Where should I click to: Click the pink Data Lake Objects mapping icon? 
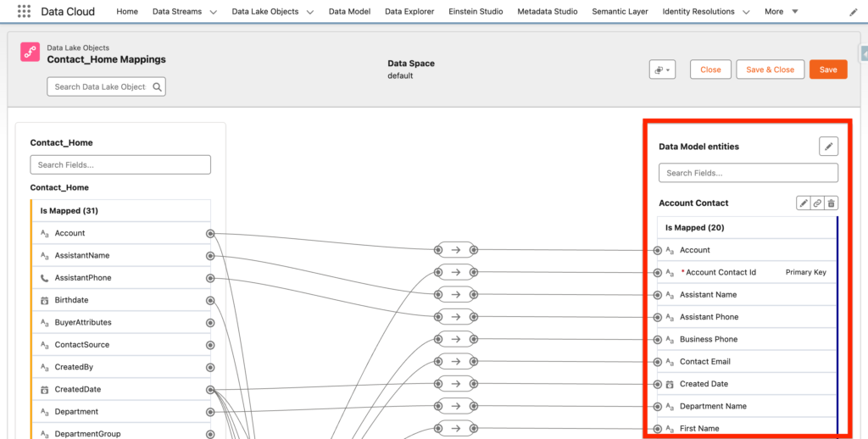31,53
